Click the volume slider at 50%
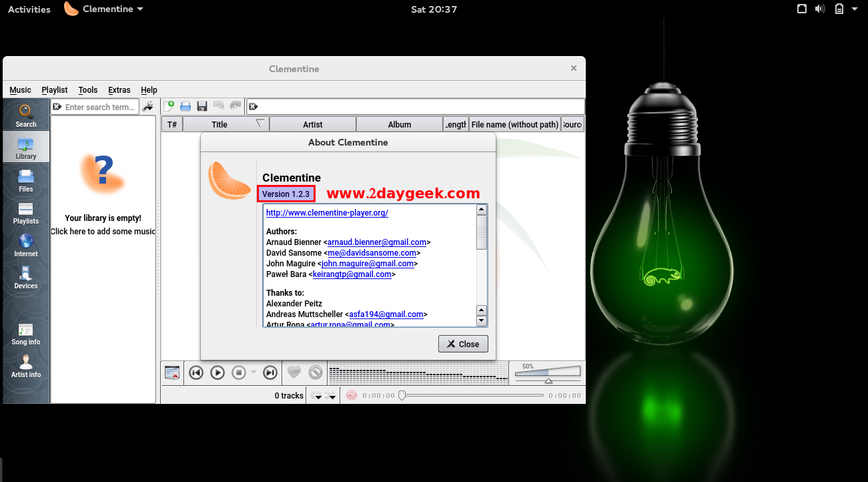The image size is (868, 482). [548, 375]
